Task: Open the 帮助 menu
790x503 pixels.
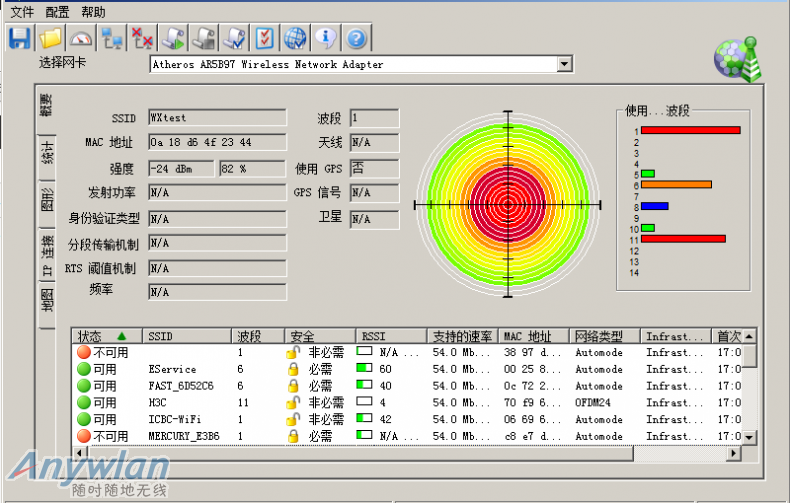Action: (93, 12)
